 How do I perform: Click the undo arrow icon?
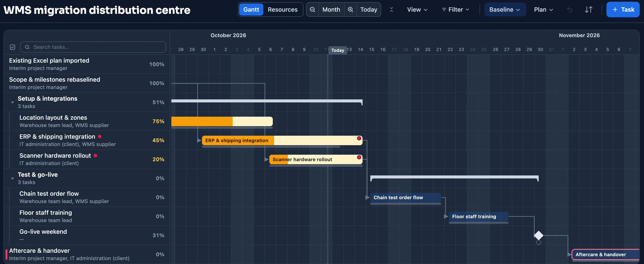pyautogui.click(x=570, y=10)
